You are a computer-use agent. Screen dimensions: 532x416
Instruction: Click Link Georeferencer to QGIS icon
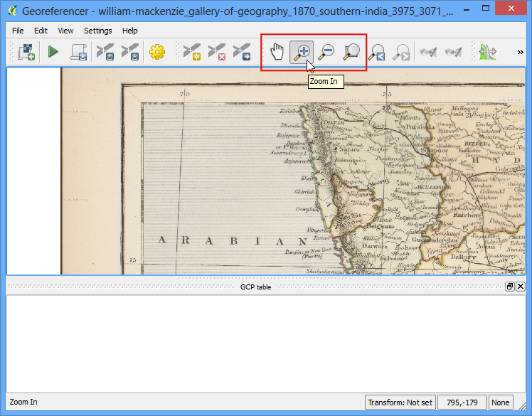[428, 52]
